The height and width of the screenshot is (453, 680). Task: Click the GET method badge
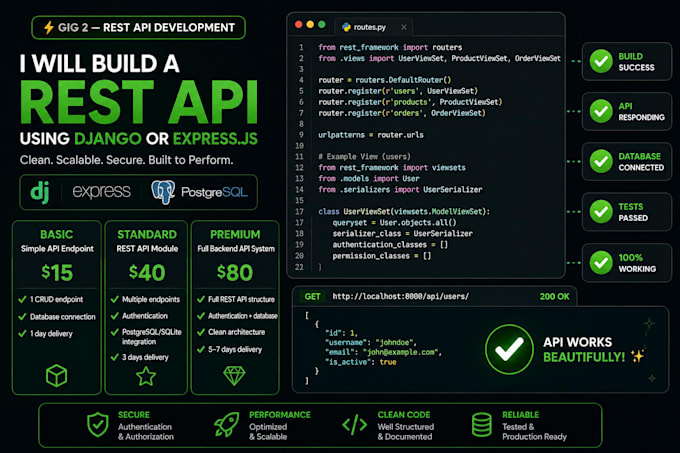click(312, 297)
